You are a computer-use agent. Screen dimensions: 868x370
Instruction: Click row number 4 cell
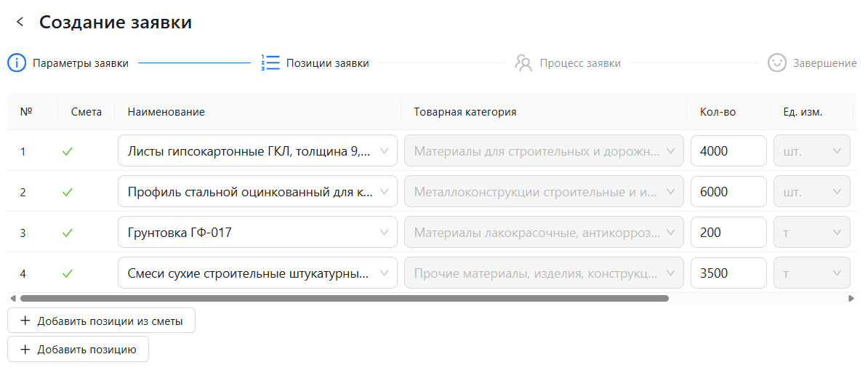click(23, 273)
